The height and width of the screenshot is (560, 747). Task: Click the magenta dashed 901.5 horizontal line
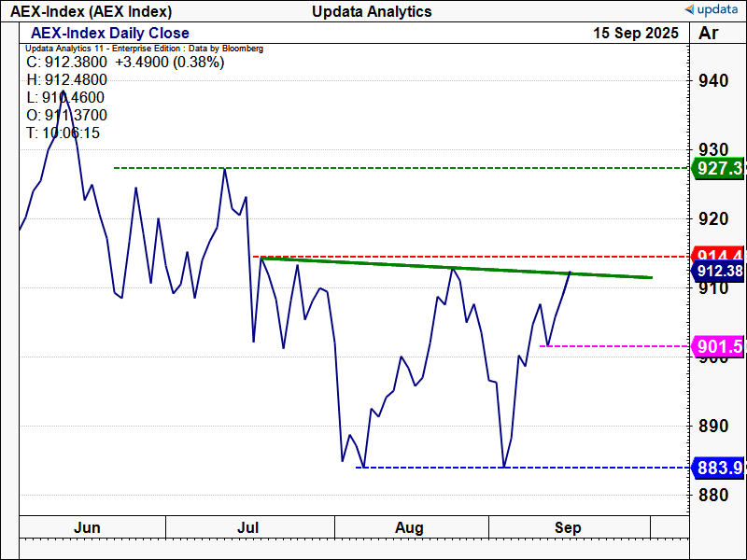click(x=614, y=346)
